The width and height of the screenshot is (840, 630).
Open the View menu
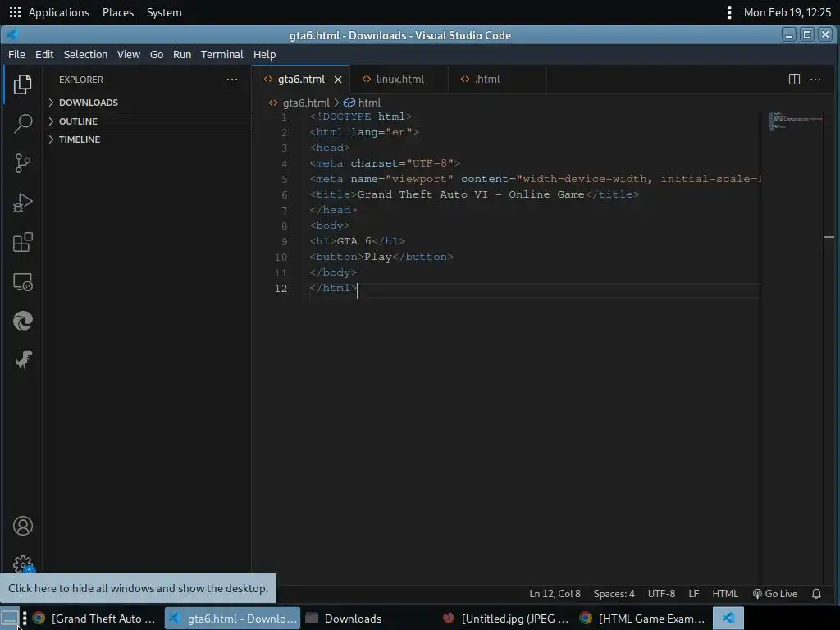[x=129, y=55]
